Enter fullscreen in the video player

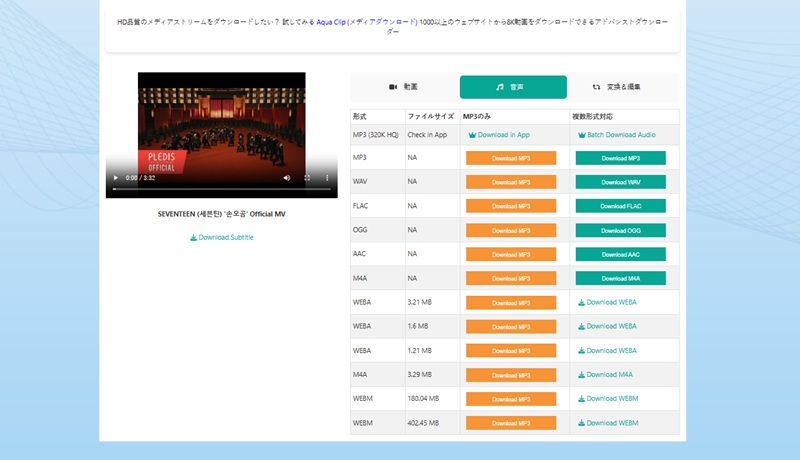(x=308, y=177)
